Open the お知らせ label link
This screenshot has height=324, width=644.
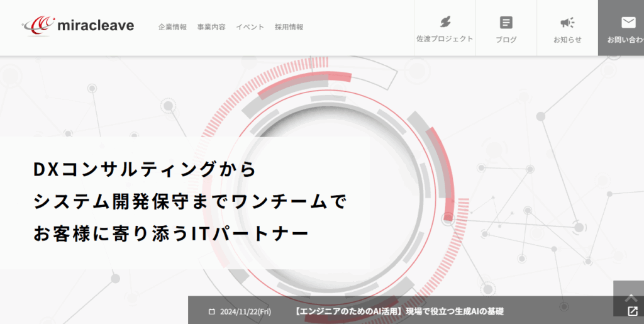click(567, 40)
